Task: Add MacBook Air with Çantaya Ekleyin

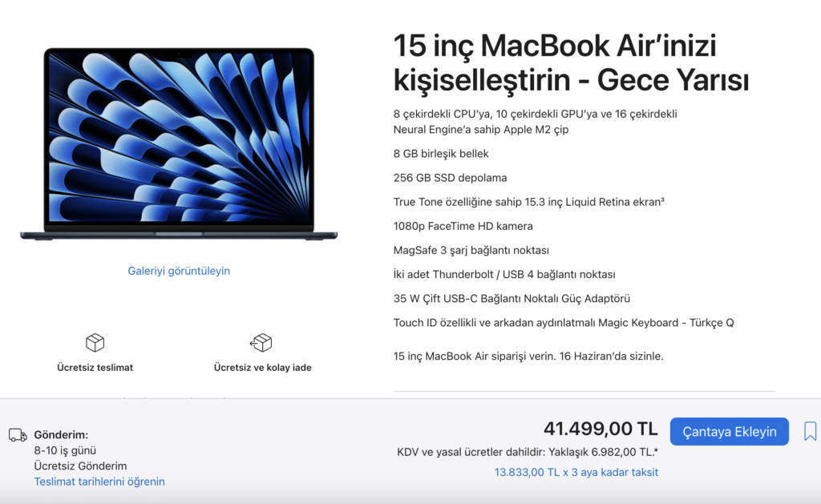Action: [x=730, y=431]
